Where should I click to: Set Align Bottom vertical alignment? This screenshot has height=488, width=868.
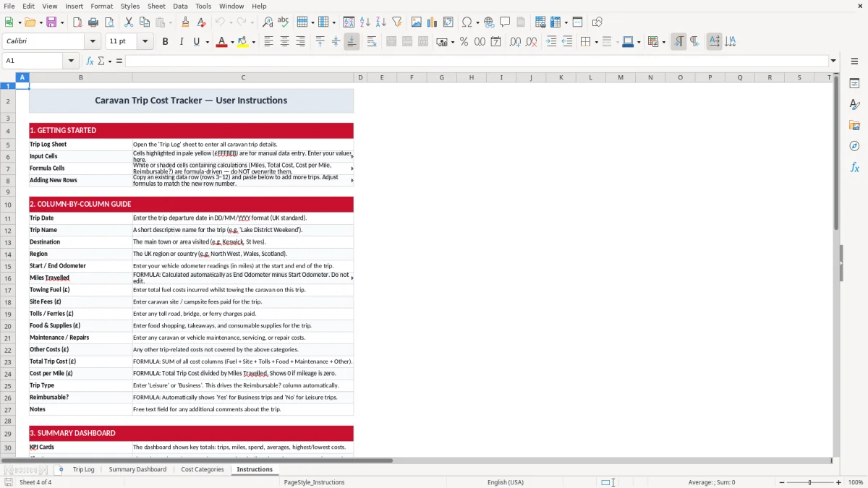tap(352, 42)
